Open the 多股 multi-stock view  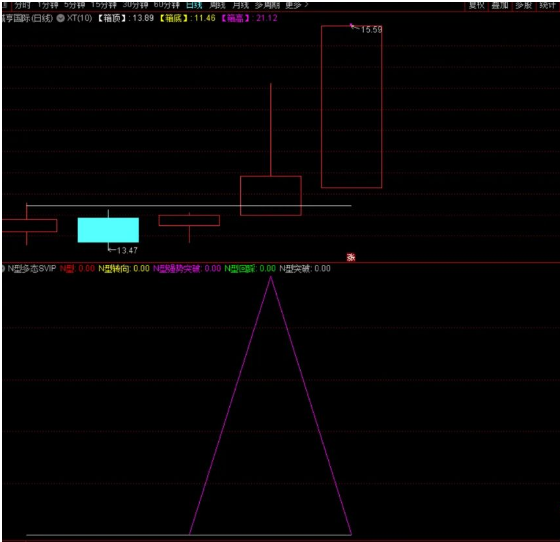point(523,5)
